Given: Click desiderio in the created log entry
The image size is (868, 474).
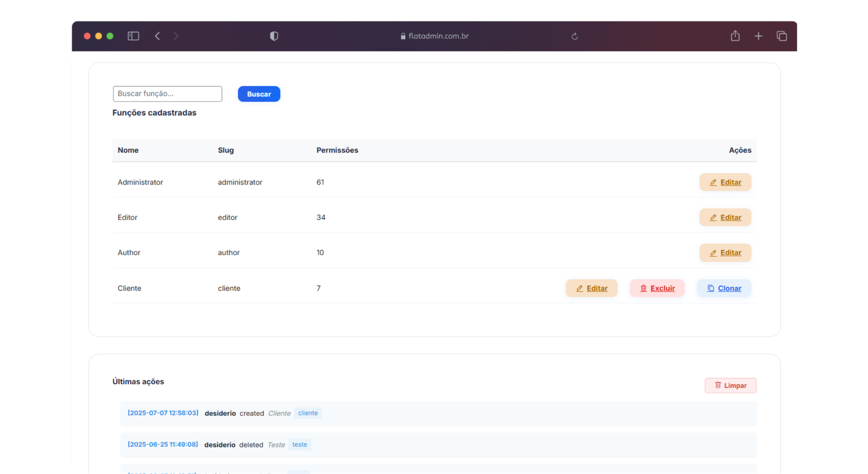Looking at the screenshot, I should pyautogui.click(x=220, y=414).
